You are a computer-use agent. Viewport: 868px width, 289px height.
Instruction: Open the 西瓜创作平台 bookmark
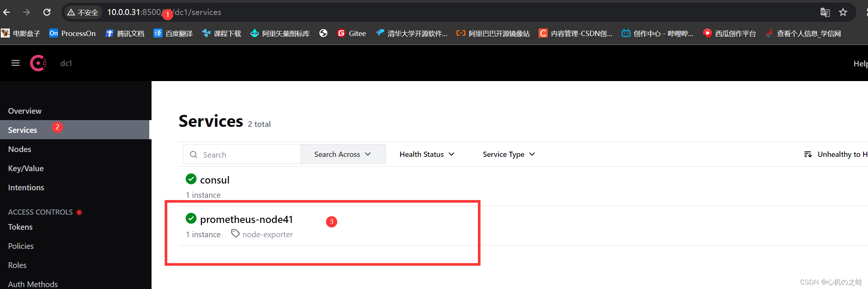(729, 33)
